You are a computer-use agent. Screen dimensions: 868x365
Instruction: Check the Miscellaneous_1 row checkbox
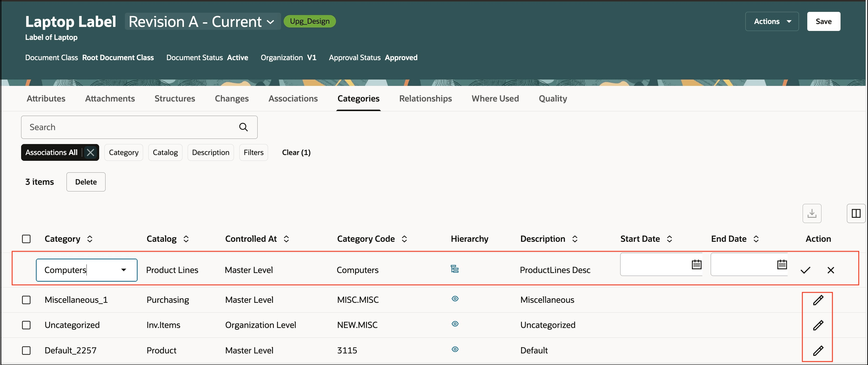click(26, 300)
